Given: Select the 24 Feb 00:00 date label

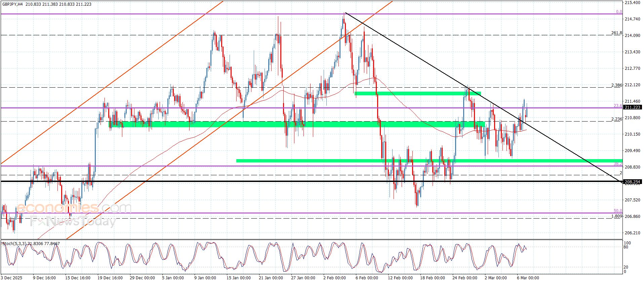Looking at the screenshot, I should 465,278.
